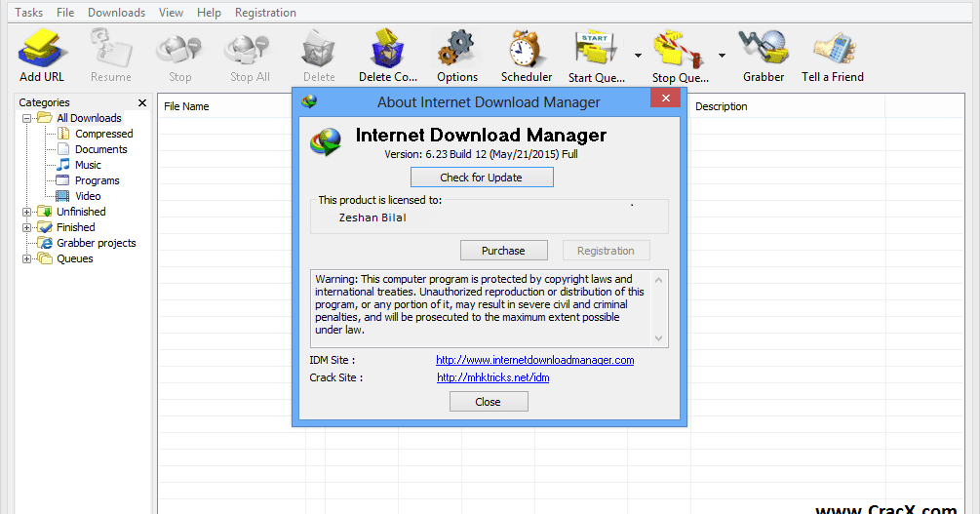Collapse the All Downloads tree node

pyautogui.click(x=26, y=118)
